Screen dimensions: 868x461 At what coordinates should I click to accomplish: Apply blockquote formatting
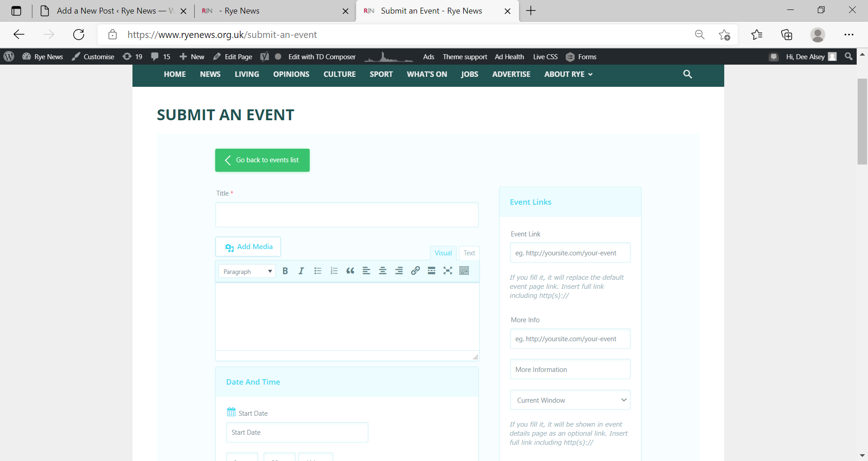click(x=350, y=271)
